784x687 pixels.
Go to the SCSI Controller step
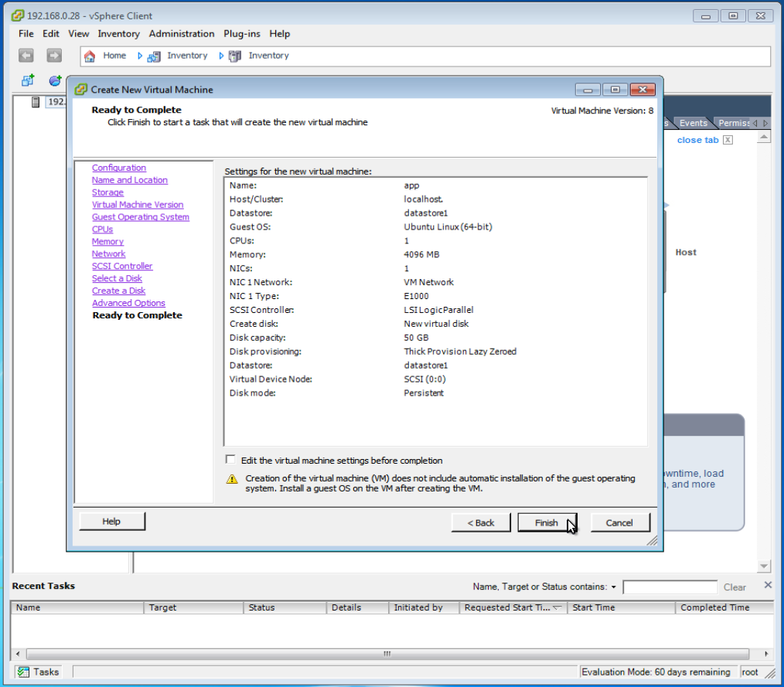point(122,266)
